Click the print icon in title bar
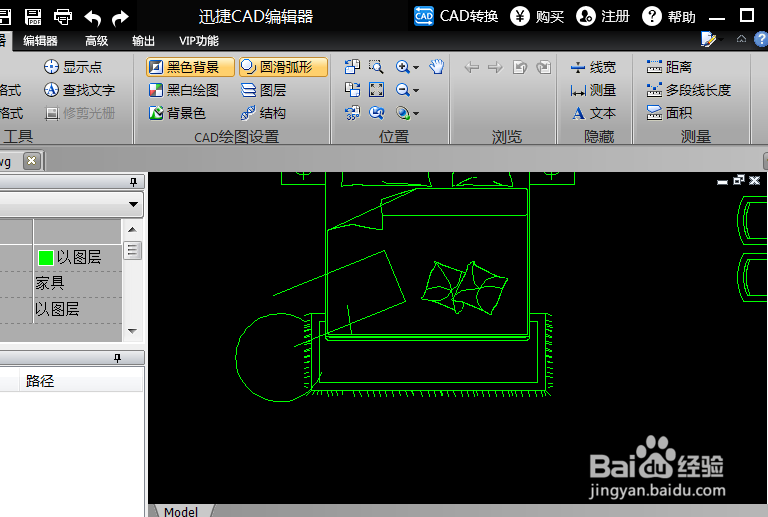 (63, 17)
